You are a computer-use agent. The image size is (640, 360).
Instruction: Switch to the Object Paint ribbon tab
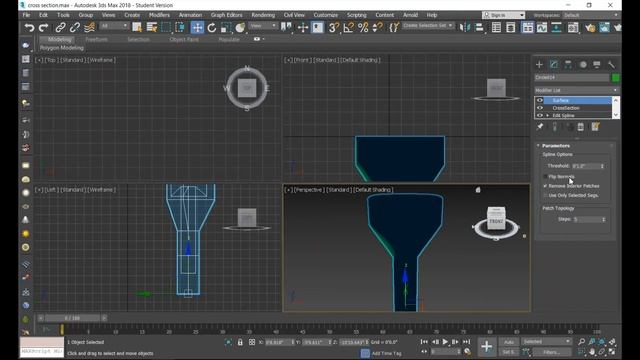[x=184, y=40]
